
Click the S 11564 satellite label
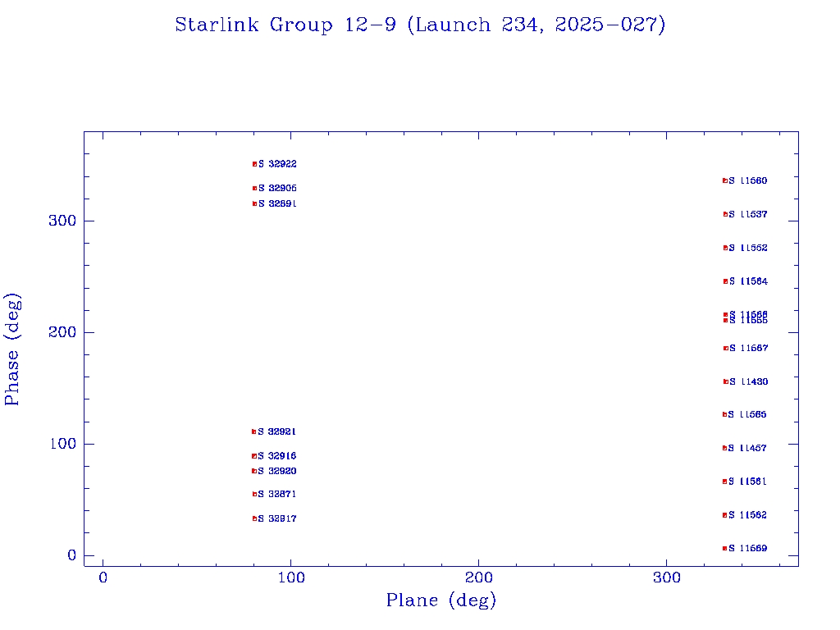click(748, 281)
